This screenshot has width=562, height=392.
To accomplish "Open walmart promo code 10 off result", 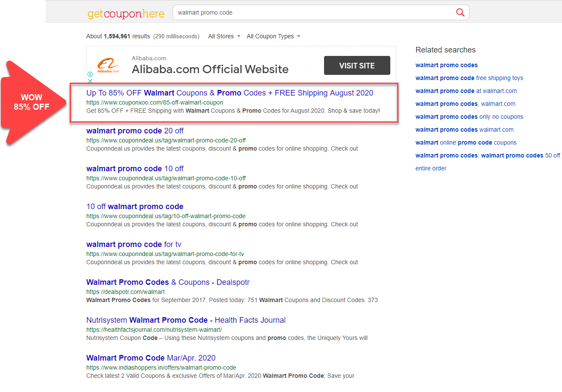I will point(135,169).
